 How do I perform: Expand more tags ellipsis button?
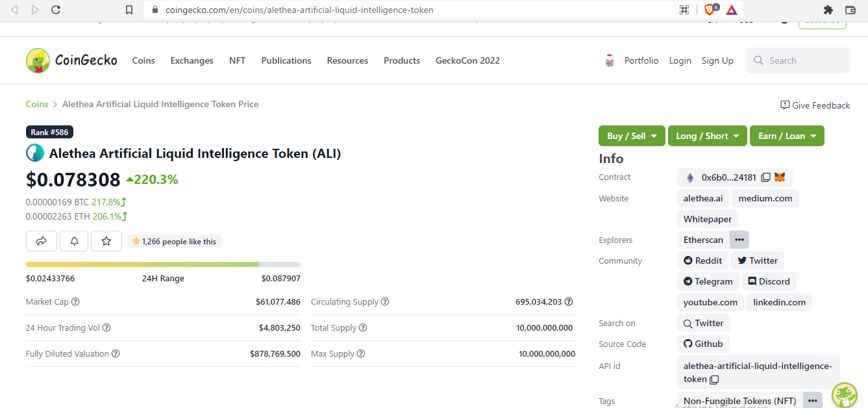pos(813,401)
